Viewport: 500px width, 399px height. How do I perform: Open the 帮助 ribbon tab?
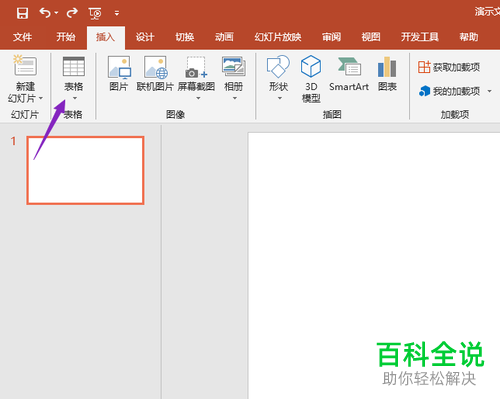[x=469, y=37]
